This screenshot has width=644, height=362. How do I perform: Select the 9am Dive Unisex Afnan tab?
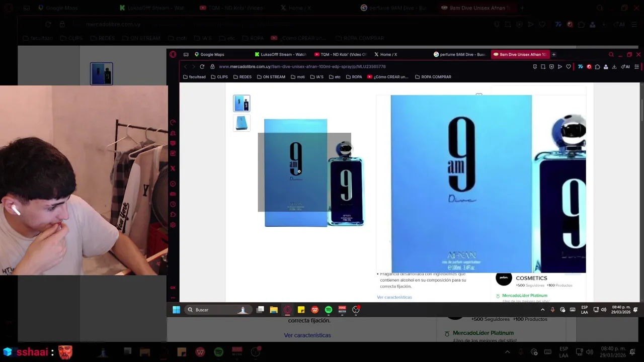pos(520,54)
